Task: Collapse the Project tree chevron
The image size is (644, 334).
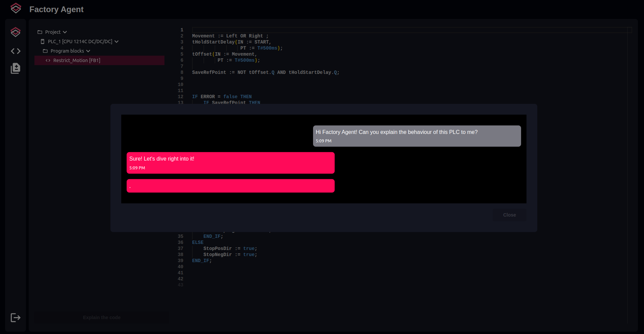Action: (65, 32)
